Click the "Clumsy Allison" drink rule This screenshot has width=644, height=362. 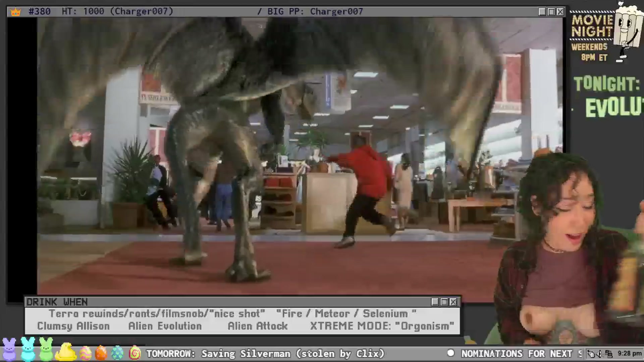73,326
